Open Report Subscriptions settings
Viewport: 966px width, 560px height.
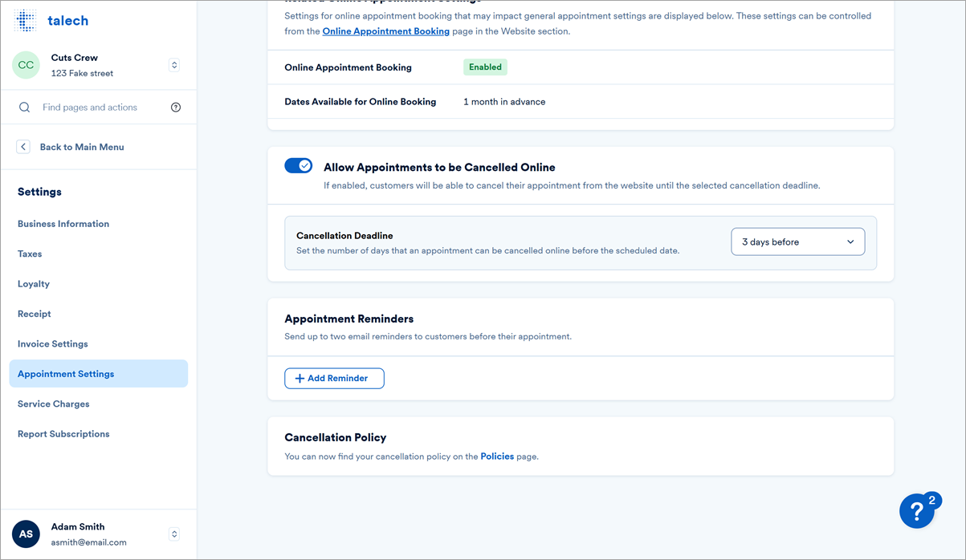point(63,433)
